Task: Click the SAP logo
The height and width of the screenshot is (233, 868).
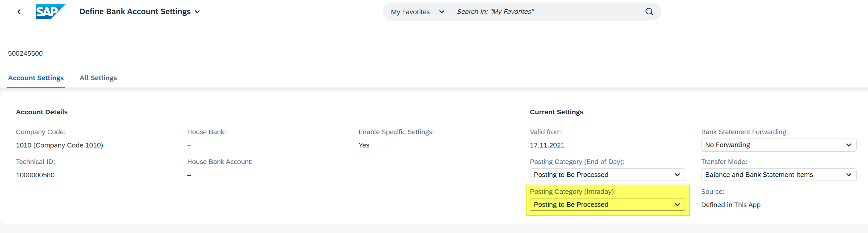Action: coord(50,12)
